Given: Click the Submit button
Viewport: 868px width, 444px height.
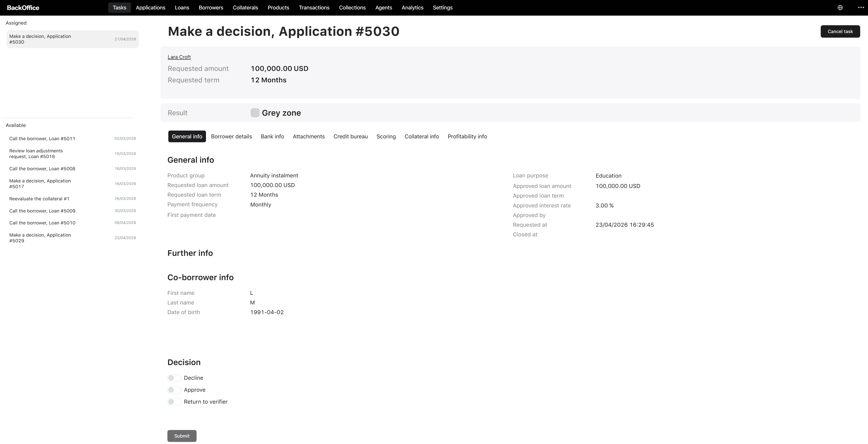Looking at the screenshot, I should click(x=182, y=436).
